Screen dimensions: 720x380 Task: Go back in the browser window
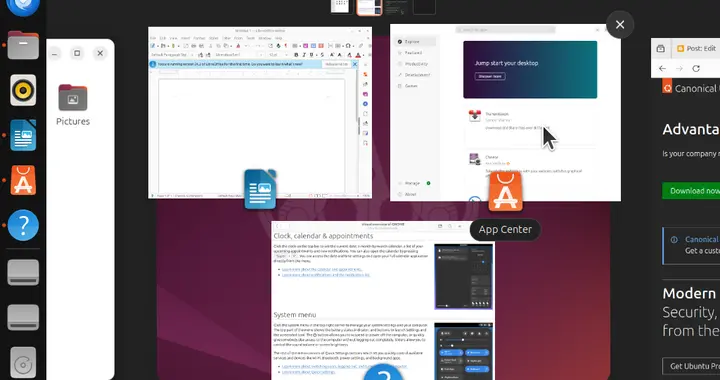pos(662,68)
